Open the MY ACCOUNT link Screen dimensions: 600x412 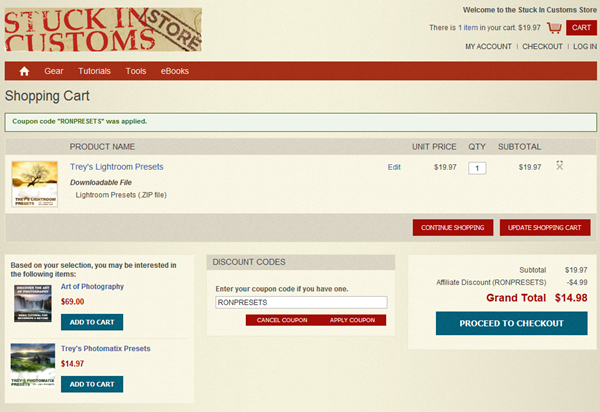tap(488, 46)
